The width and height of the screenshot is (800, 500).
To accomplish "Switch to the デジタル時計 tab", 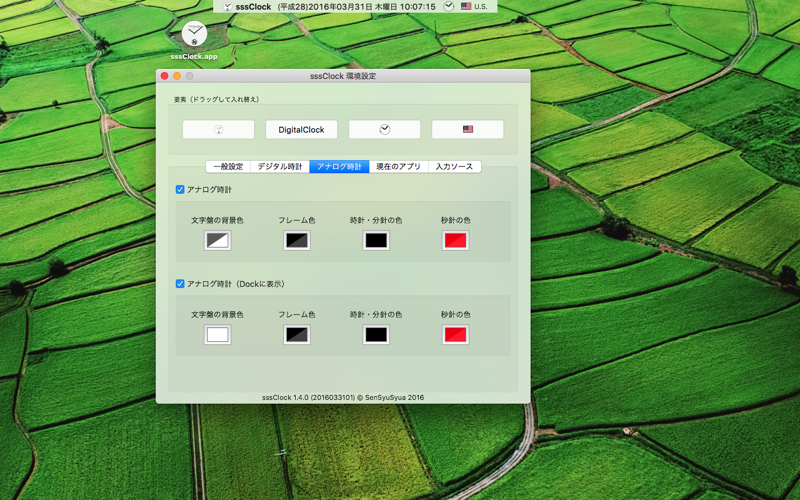I will tap(280, 166).
